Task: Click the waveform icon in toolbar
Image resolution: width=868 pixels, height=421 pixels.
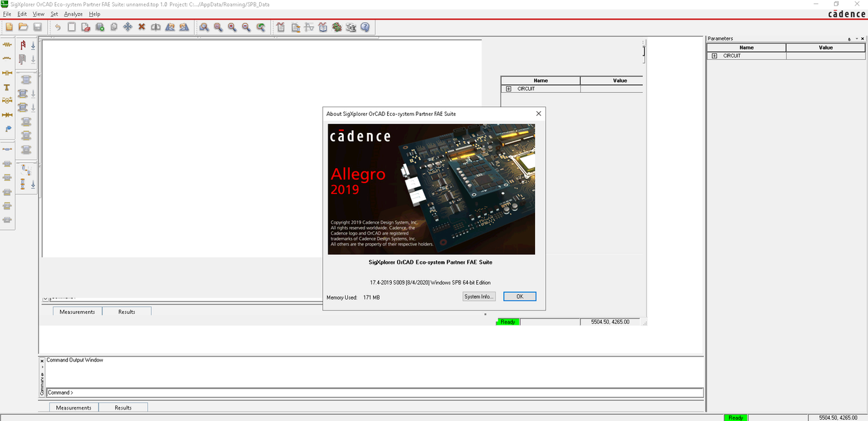Action: click(x=309, y=27)
